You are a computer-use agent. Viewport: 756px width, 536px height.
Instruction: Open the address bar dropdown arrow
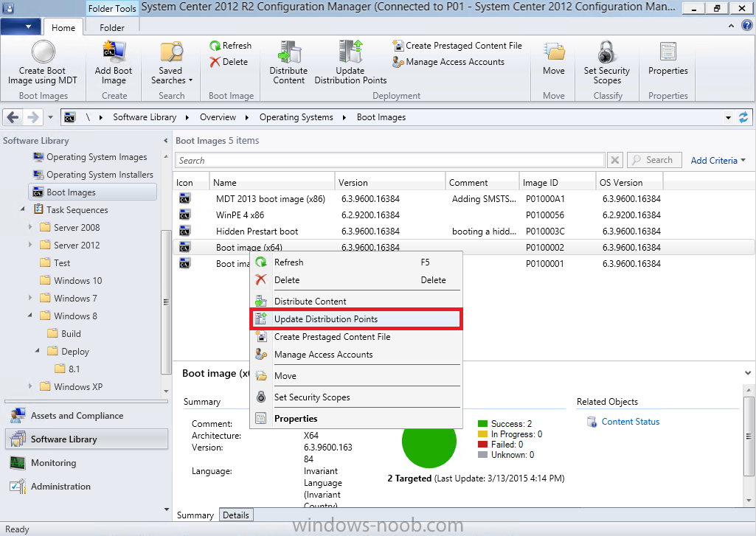coord(728,117)
